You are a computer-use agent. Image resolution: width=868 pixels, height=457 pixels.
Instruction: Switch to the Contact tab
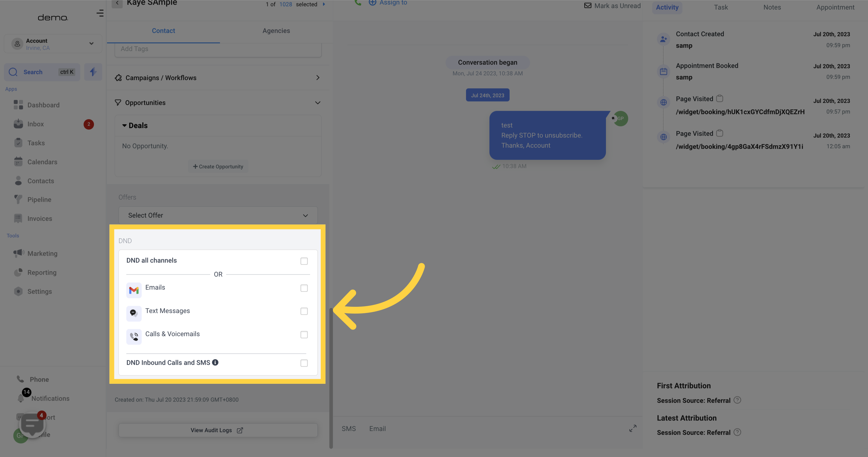click(163, 31)
